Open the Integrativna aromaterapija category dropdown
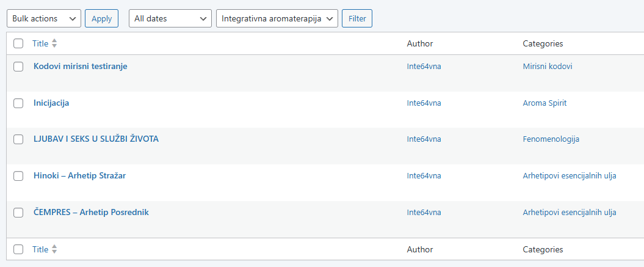 pyautogui.click(x=277, y=18)
